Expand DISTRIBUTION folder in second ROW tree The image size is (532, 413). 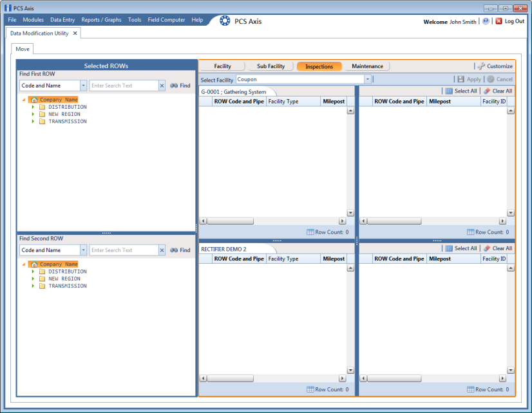click(33, 271)
